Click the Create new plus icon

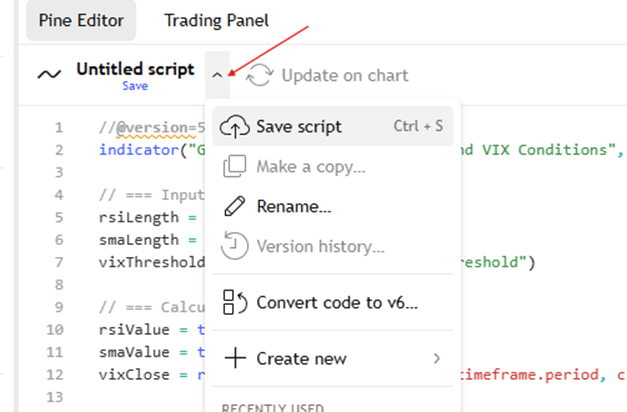[x=233, y=358]
